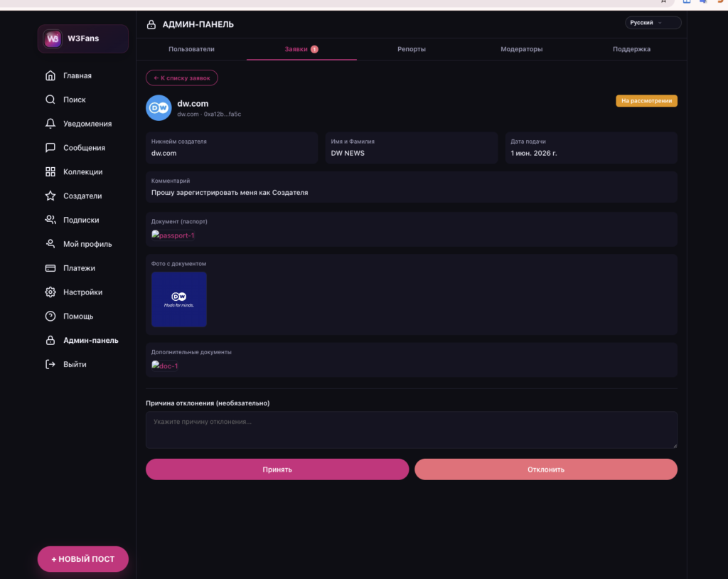Select the Настройки sidebar label
728x579 pixels.
(x=82, y=292)
